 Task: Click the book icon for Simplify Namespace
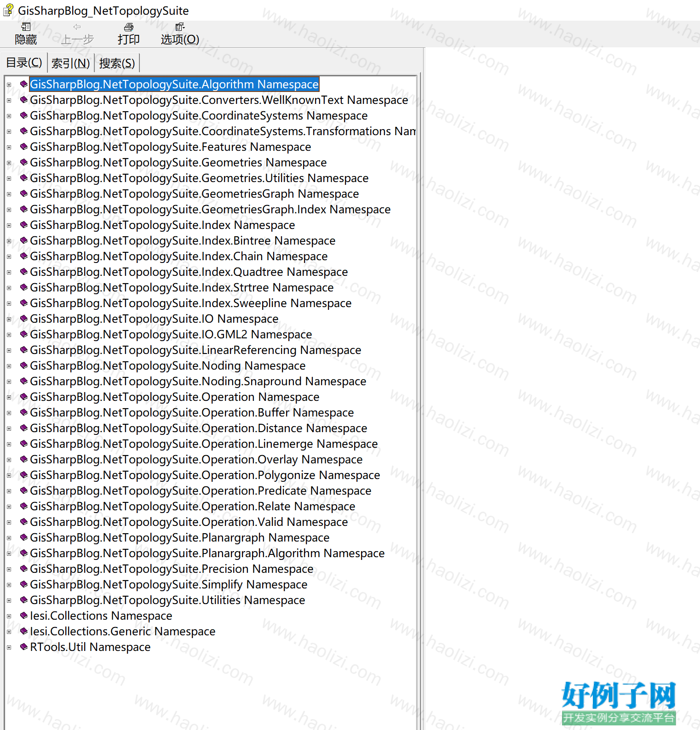click(x=24, y=584)
